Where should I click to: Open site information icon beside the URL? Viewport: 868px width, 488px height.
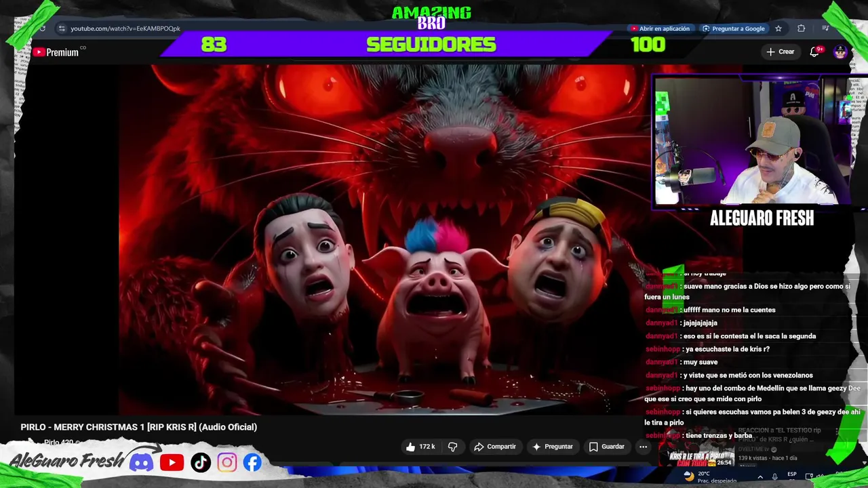[62, 28]
